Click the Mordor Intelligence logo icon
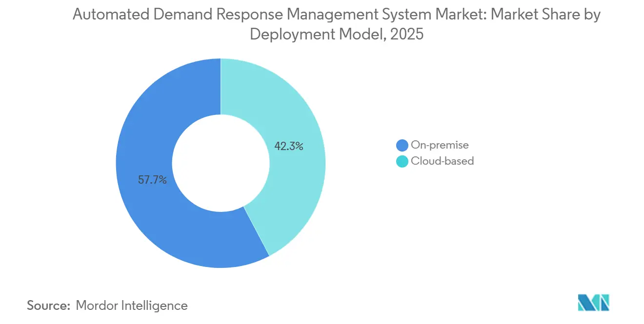644x324 pixels. coord(593,303)
